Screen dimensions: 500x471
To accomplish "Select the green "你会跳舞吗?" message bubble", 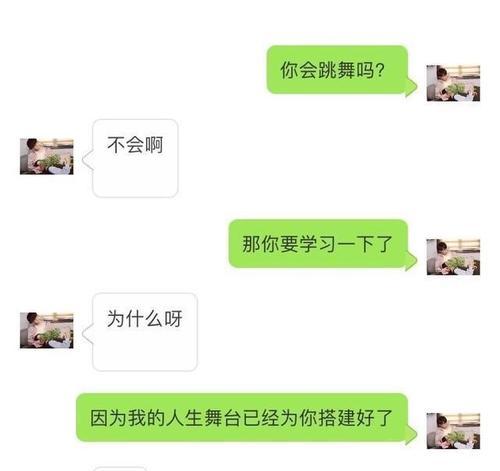I will coord(337,70).
